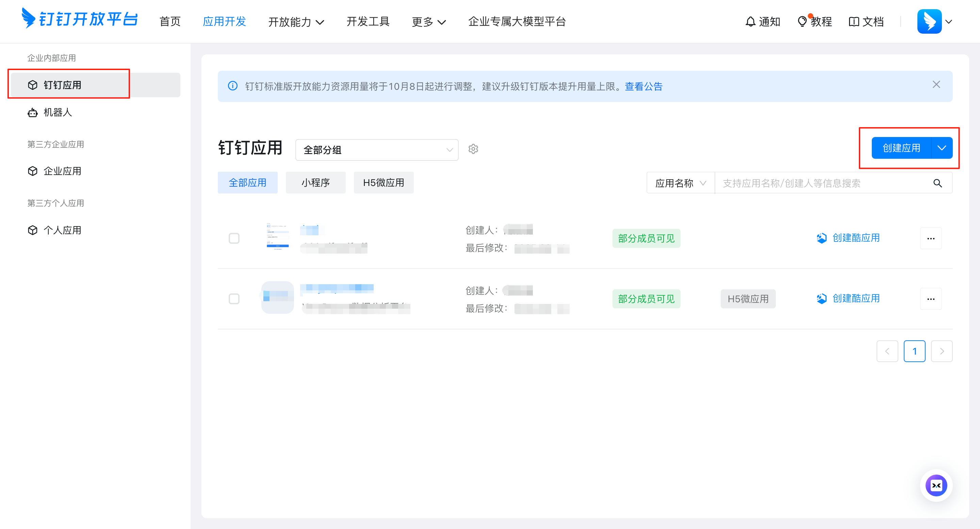Dismiss the blue announcement banner
The height and width of the screenshot is (529, 980).
(x=936, y=85)
